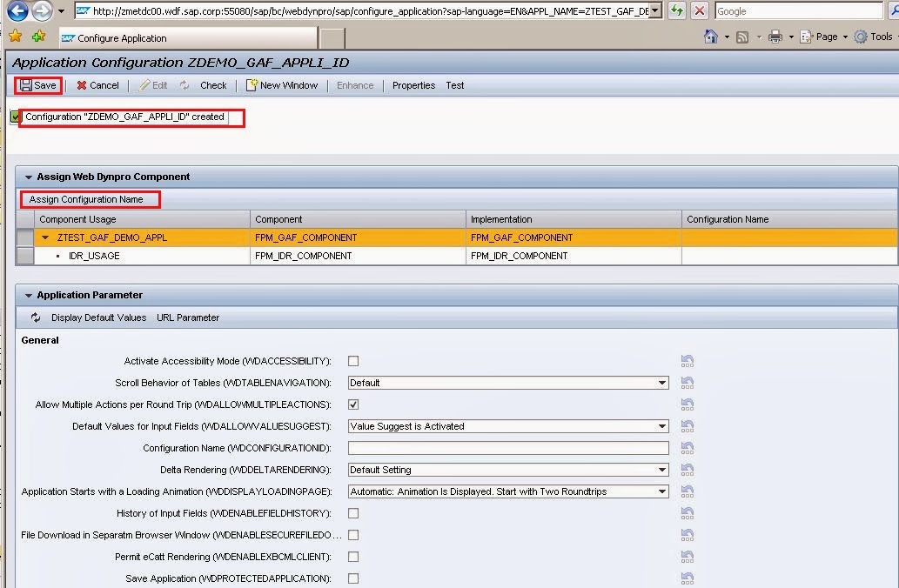Click Assign Configuration Name button
The height and width of the screenshot is (588, 899).
(x=86, y=199)
